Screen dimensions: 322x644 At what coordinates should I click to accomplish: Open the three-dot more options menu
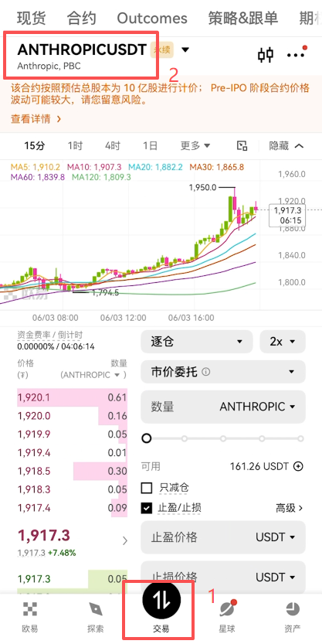tap(297, 54)
